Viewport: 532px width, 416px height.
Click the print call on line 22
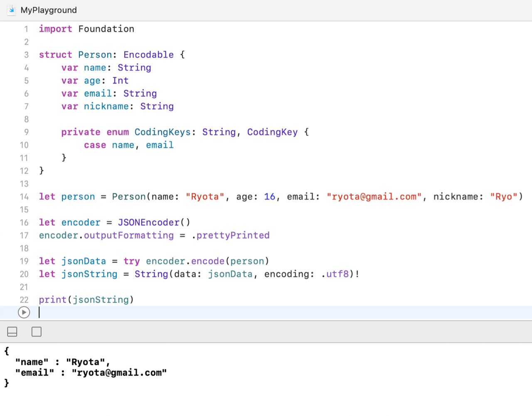tap(52, 300)
